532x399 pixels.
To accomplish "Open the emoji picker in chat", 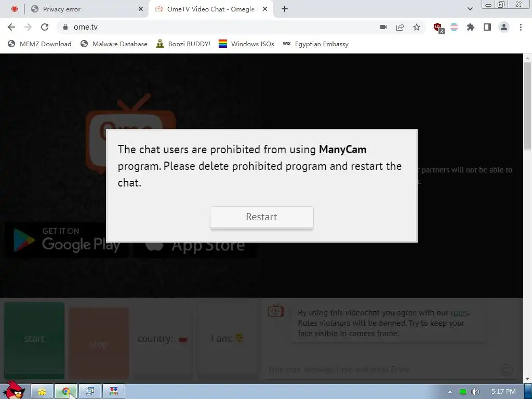I will point(507,369).
